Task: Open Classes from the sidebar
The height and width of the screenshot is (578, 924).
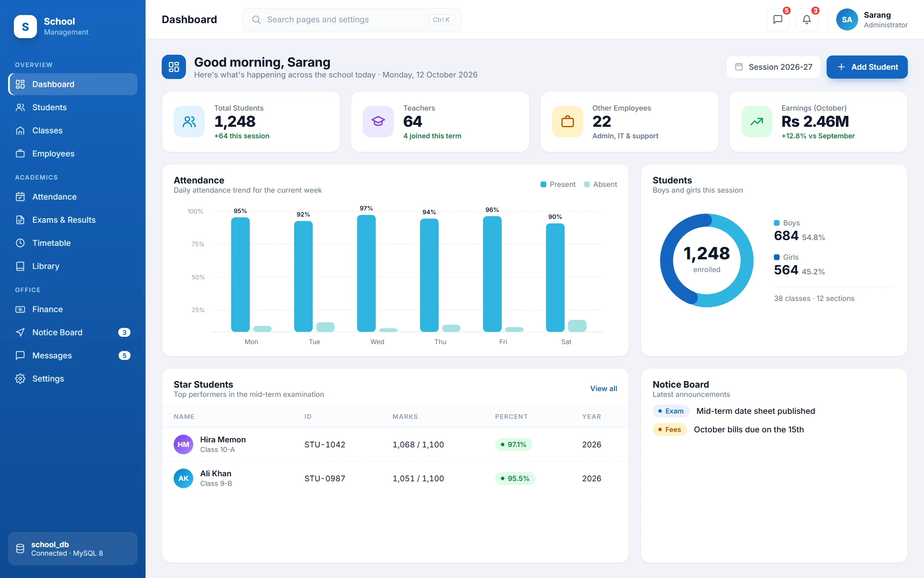Action: pos(73,131)
